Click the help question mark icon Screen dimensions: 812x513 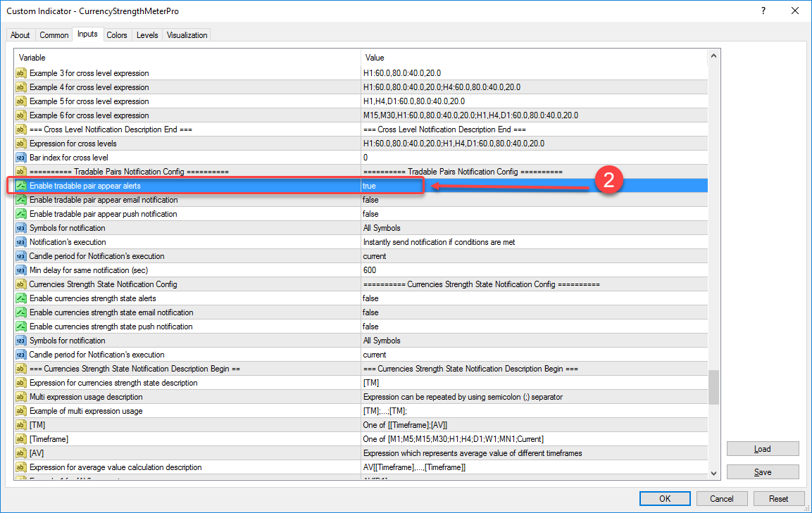[763, 11]
